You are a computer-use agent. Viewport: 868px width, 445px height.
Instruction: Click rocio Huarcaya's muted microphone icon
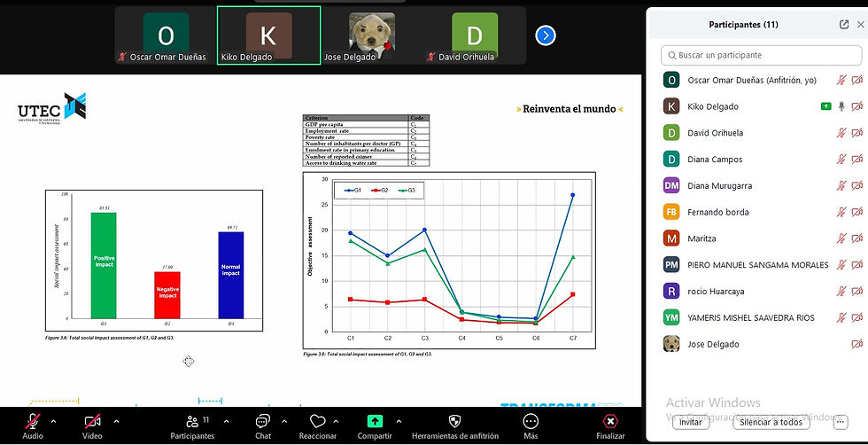(x=841, y=291)
